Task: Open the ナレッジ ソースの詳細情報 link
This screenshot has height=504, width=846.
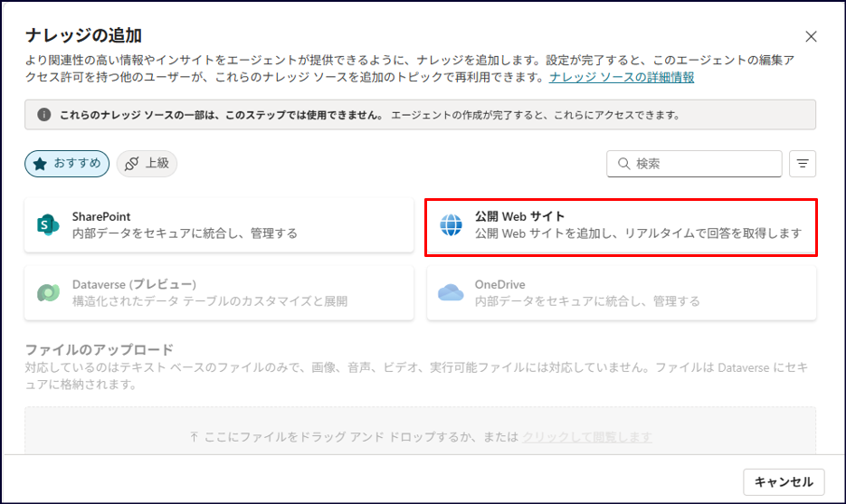Action: [622, 77]
